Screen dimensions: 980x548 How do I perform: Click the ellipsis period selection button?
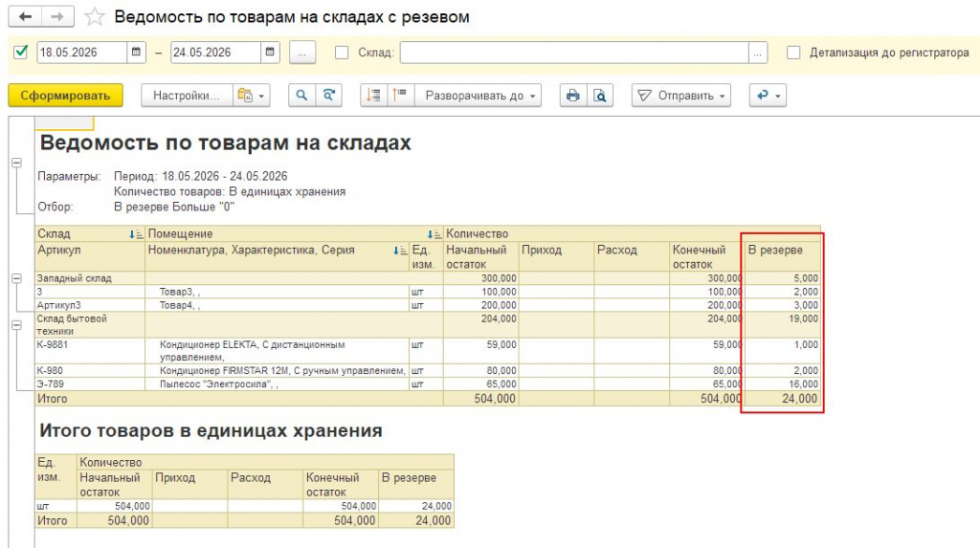pos(302,53)
